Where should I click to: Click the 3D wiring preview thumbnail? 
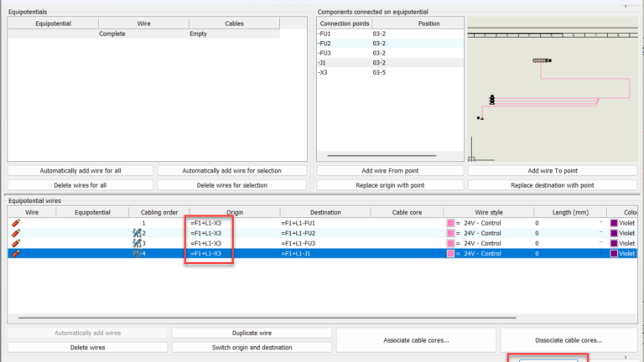pos(553,89)
